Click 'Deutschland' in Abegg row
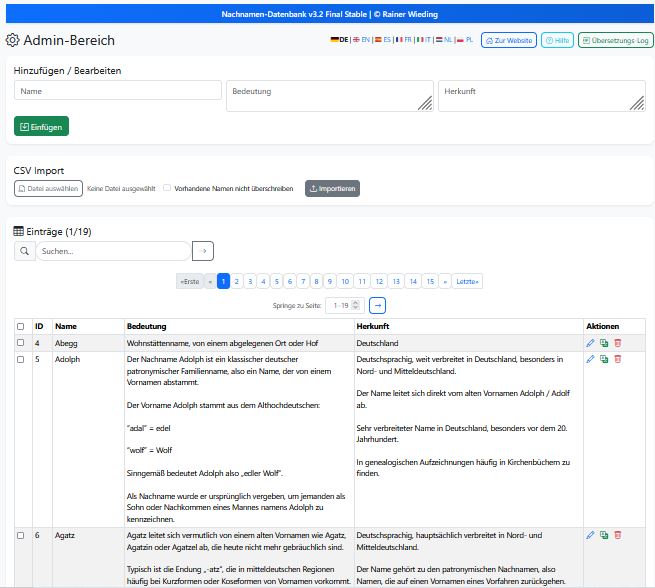 (x=377, y=343)
